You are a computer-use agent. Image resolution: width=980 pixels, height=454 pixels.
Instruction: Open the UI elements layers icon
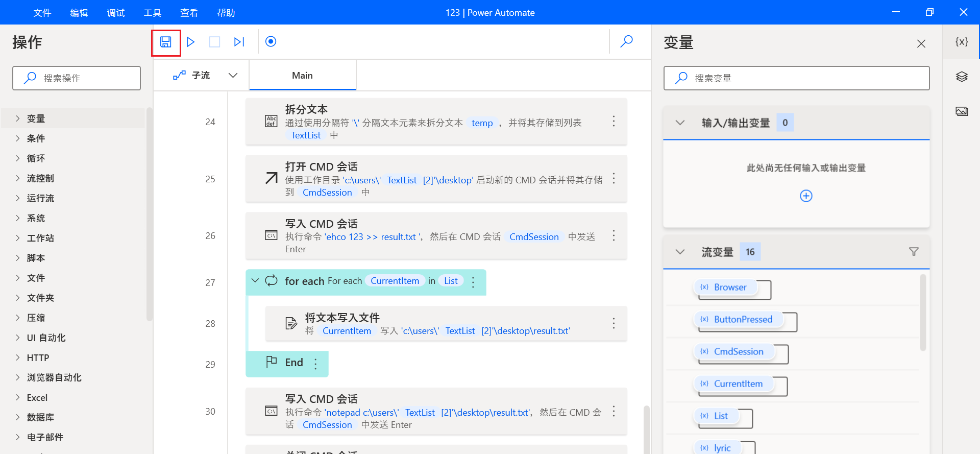point(962,77)
